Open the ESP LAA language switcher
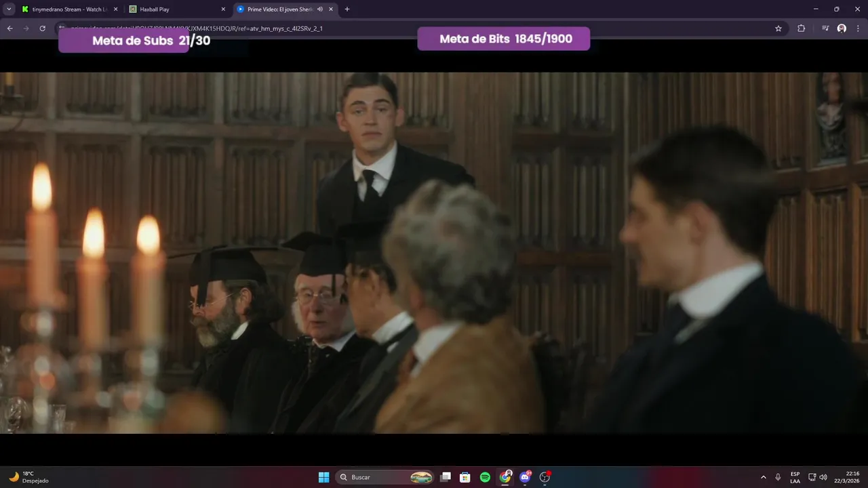The image size is (868, 488). click(x=795, y=477)
